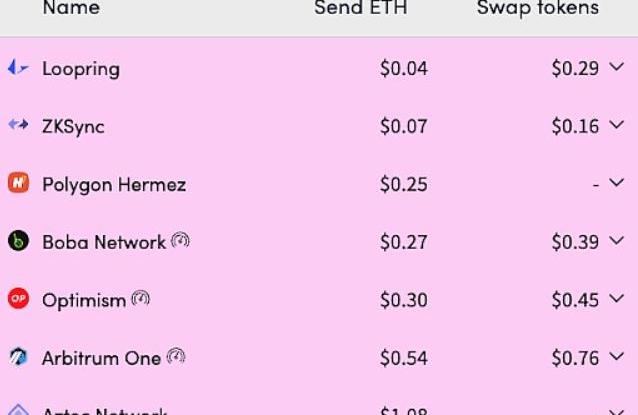Expand the Boba Network row chevron

click(616, 242)
